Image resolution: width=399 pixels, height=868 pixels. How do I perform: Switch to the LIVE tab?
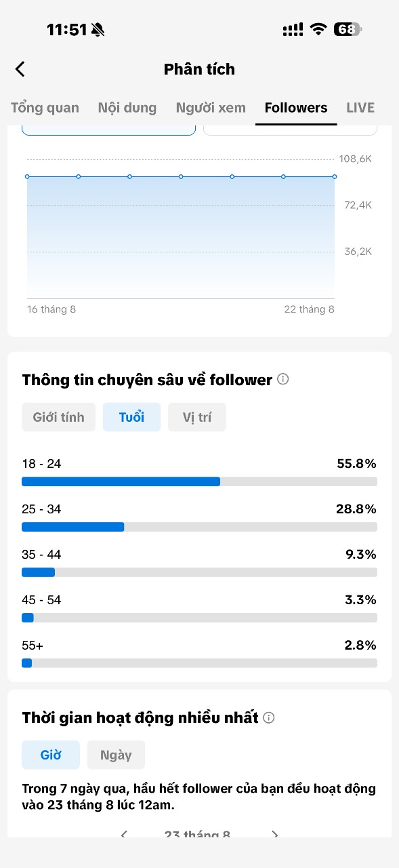pyautogui.click(x=360, y=108)
